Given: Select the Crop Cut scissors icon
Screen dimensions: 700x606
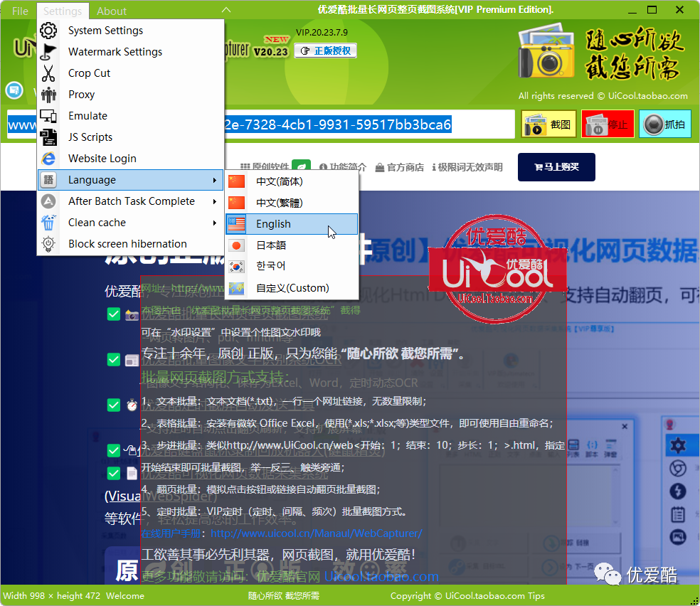Looking at the screenshot, I should pyautogui.click(x=48, y=73).
